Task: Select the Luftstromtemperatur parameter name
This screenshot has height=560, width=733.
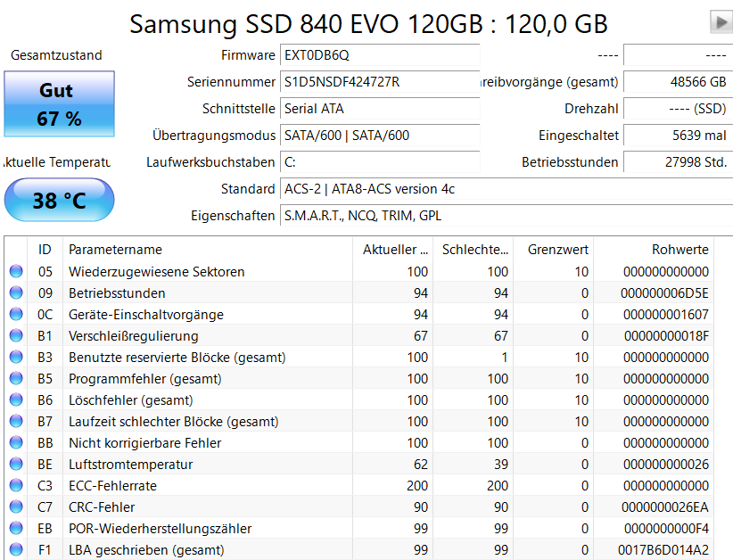Action: coord(130,465)
